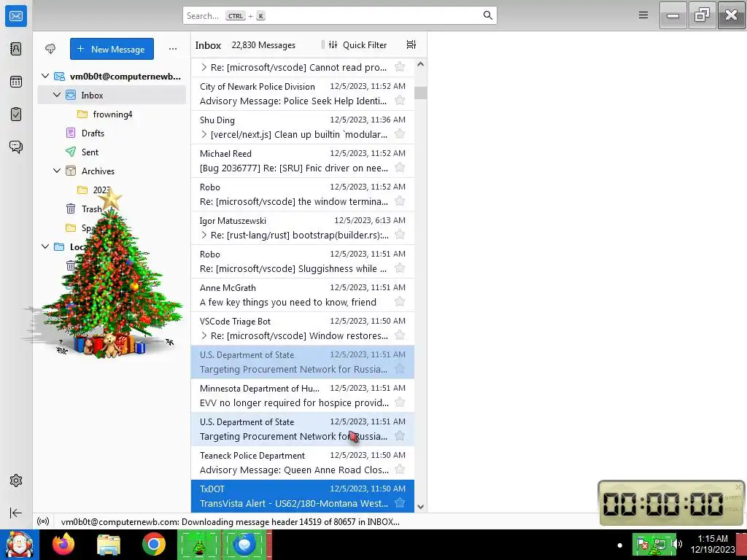Collapse the Inbox folder chevron

pyautogui.click(x=57, y=95)
